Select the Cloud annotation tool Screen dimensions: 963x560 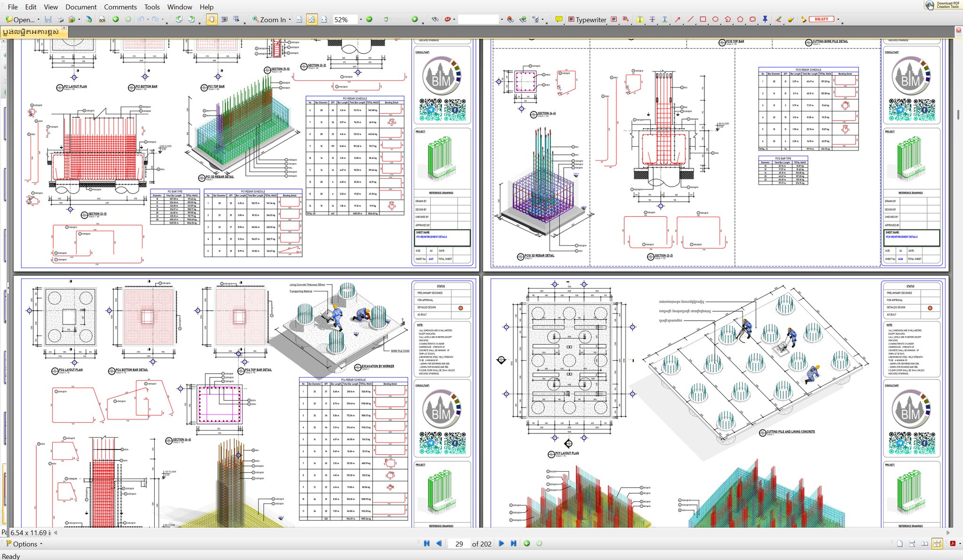point(752,19)
